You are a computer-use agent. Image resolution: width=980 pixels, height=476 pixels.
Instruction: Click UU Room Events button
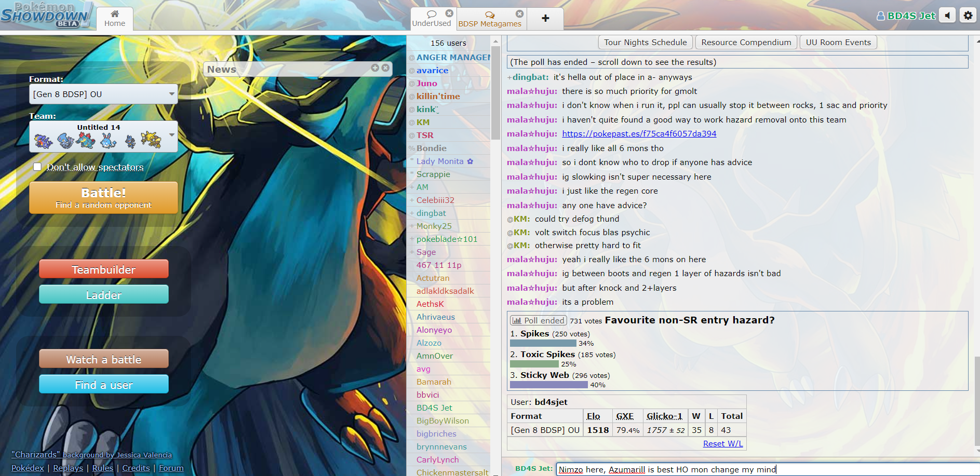(x=838, y=43)
